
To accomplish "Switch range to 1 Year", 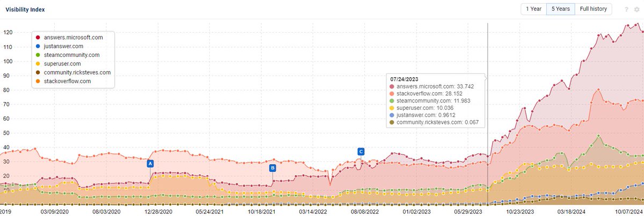I will pos(533,9).
